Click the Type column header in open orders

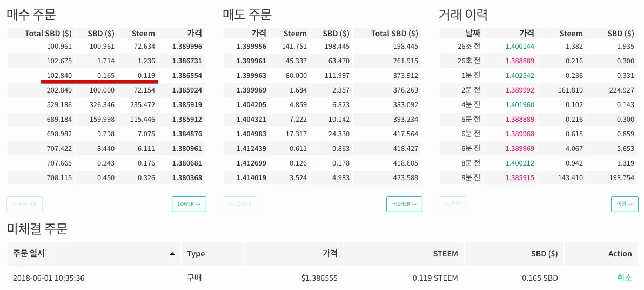tap(196, 254)
